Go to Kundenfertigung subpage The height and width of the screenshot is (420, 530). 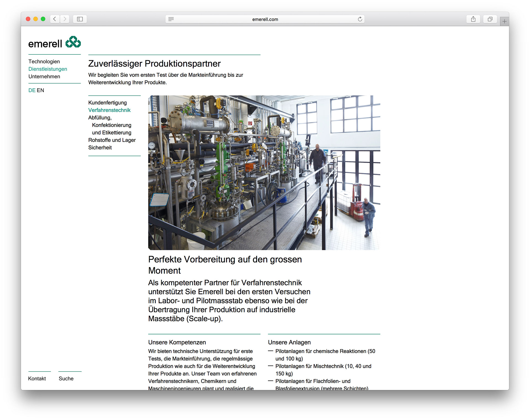pos(107,102)
